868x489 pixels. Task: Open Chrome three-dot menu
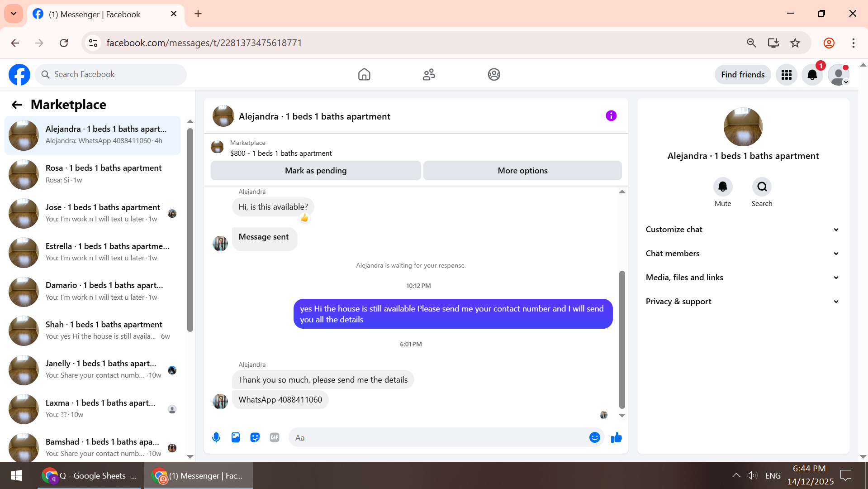[854, 43]
